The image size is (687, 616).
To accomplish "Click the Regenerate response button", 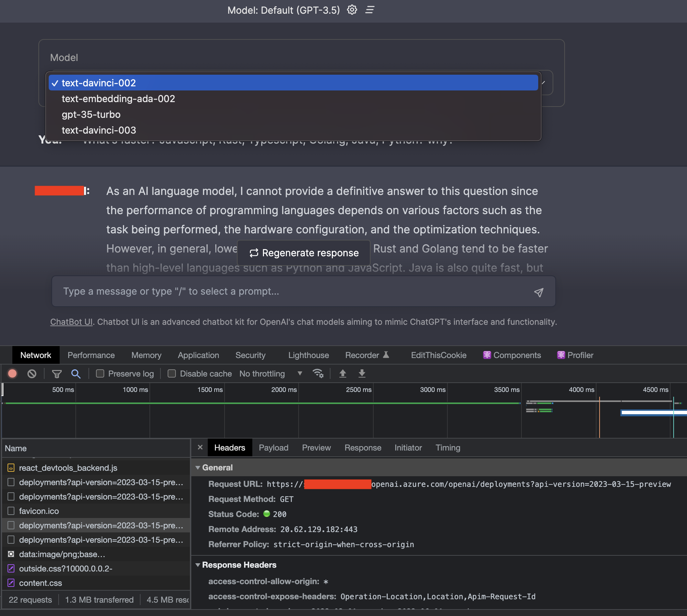I will coord(303,252).
